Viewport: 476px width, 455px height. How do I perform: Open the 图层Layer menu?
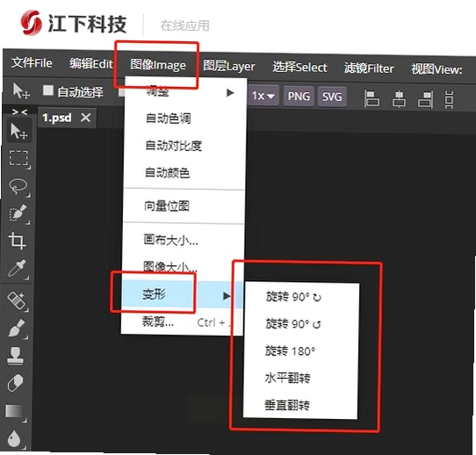point(229,66)
